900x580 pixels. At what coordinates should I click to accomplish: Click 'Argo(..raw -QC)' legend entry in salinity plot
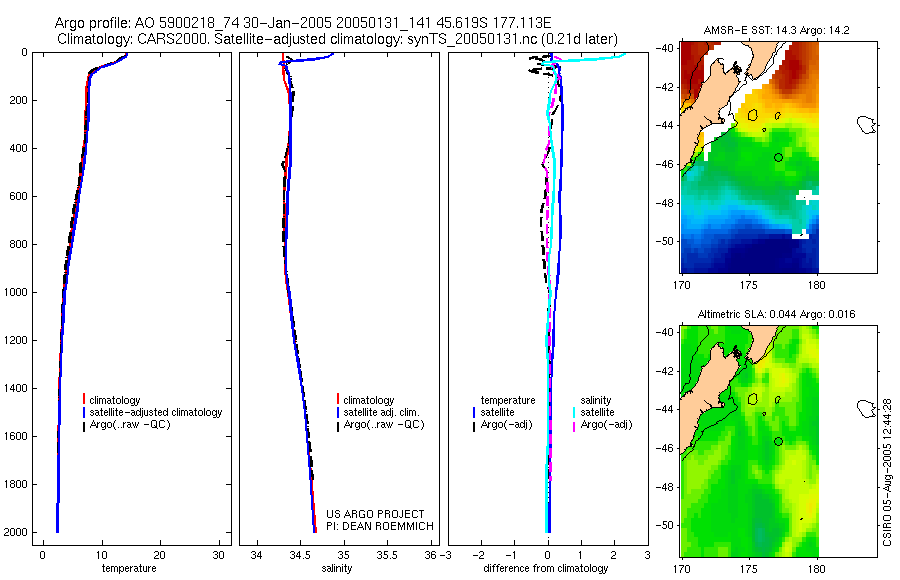tap(384, 424)
